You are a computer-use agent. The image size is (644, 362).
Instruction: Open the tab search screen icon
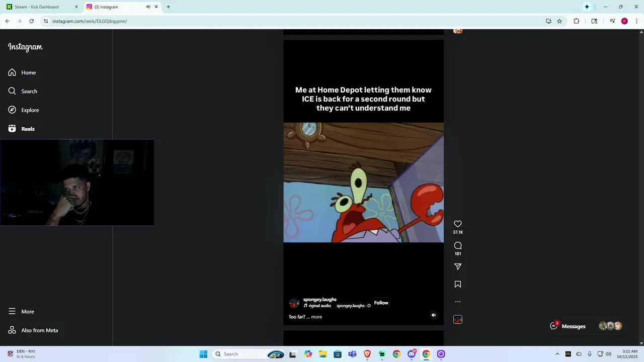pyautogui.click(x=594, y=21)
